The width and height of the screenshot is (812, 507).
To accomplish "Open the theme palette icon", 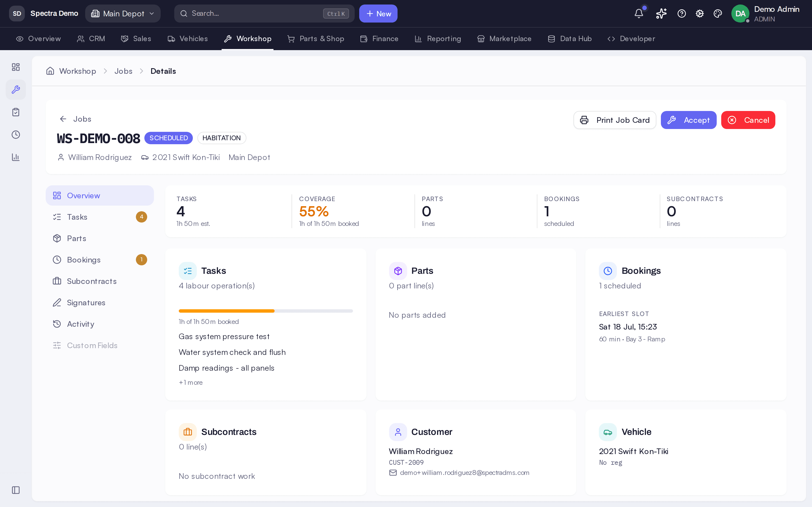I will pos(718,14).
